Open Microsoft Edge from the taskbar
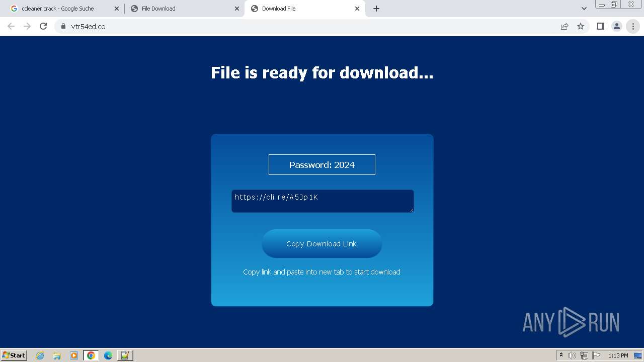Screen dimensions: 644x362 coord(108,355)
